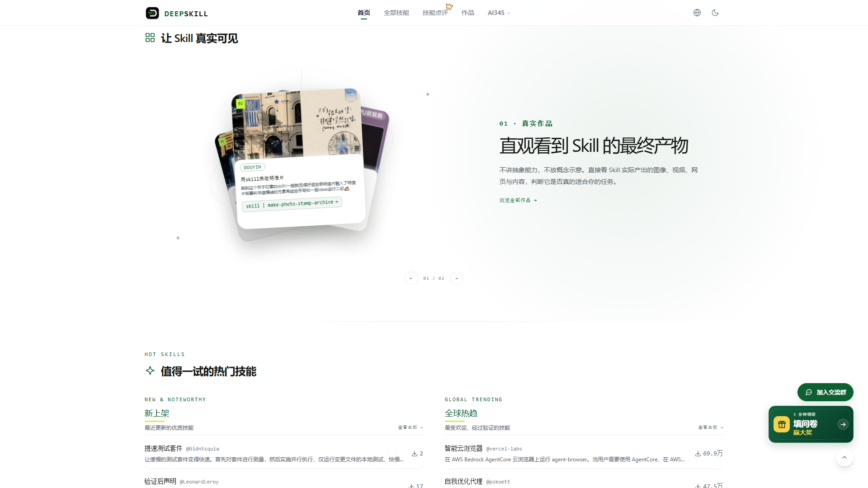Click 直观看到 Skill 的最终产物 headline
The height and width of the screenshot is (488, 868).
click(594, 146)
